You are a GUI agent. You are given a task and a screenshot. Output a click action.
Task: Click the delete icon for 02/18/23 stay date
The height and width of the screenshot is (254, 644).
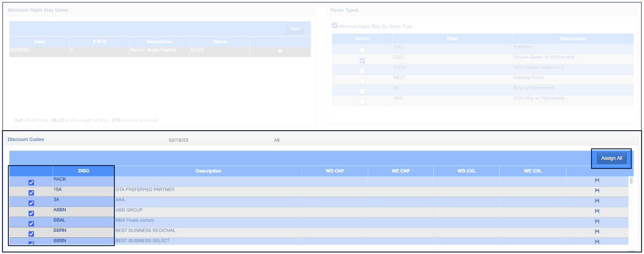280,52
